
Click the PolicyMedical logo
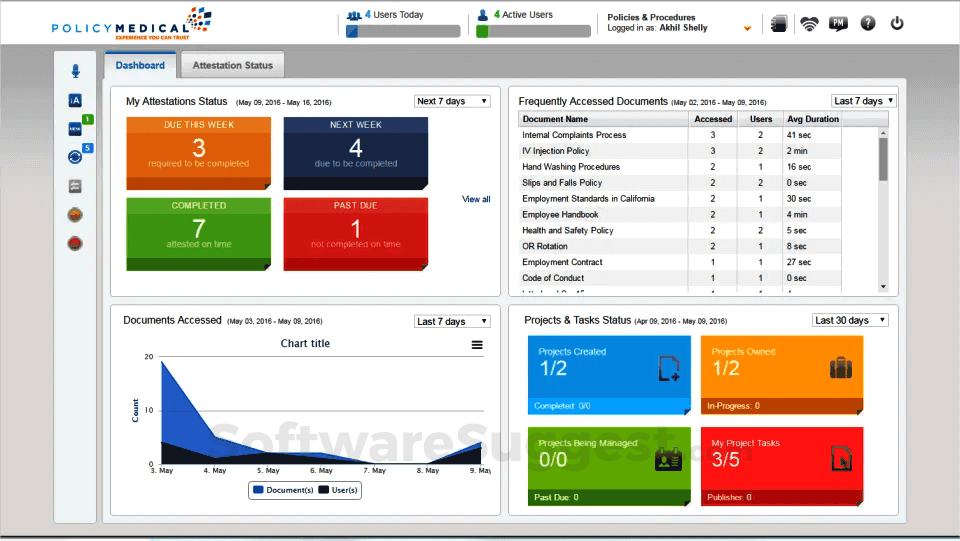click(132, 24)
